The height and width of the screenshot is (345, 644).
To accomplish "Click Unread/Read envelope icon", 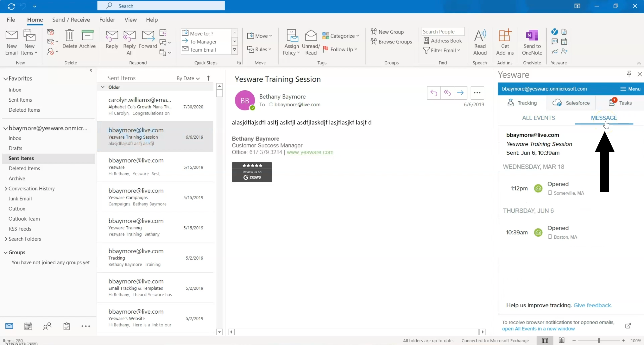I will click(311, 36).
